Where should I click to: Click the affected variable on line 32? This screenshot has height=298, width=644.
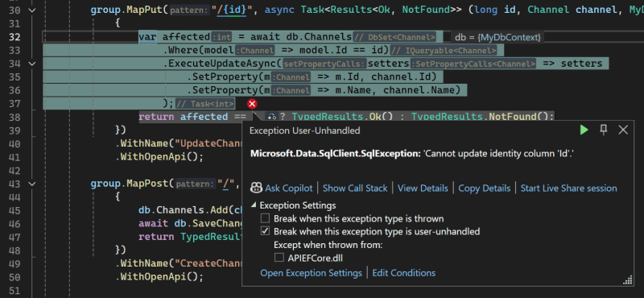[x=186, y=37]
